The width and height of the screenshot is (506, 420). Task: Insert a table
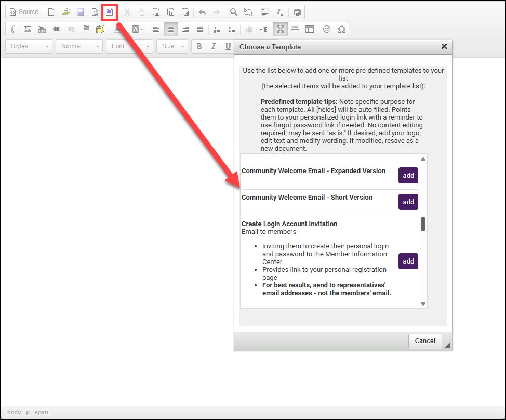point(310,29)
